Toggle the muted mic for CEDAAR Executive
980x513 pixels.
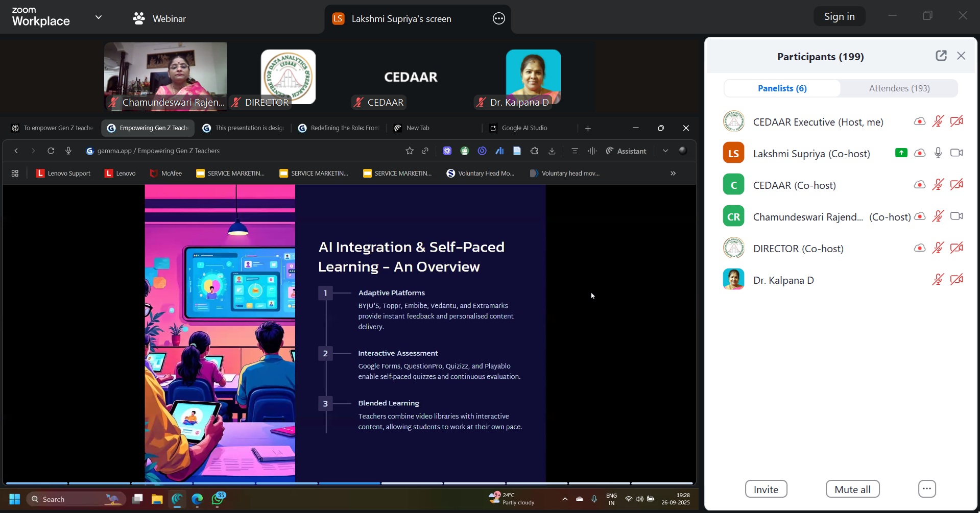click(x=938, y=121)
